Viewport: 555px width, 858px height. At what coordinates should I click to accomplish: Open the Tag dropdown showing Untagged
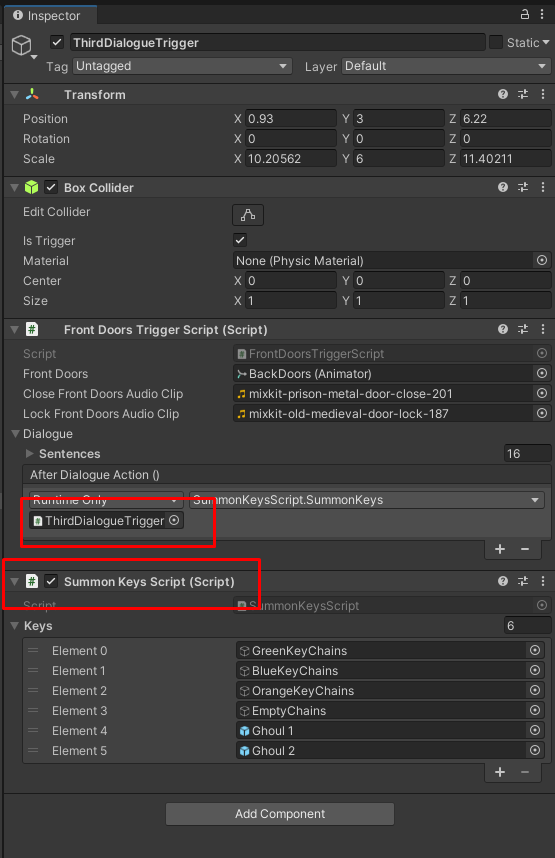click(182, 66)
